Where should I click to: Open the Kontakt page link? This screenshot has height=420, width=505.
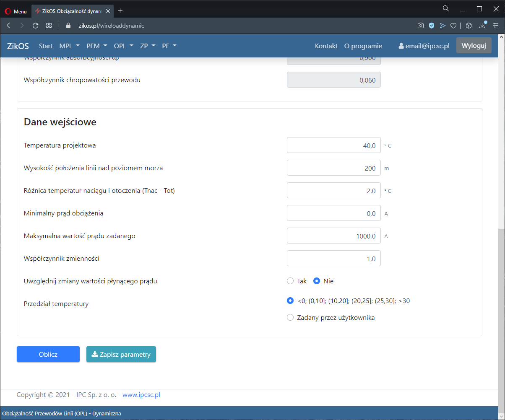[326, 46]
